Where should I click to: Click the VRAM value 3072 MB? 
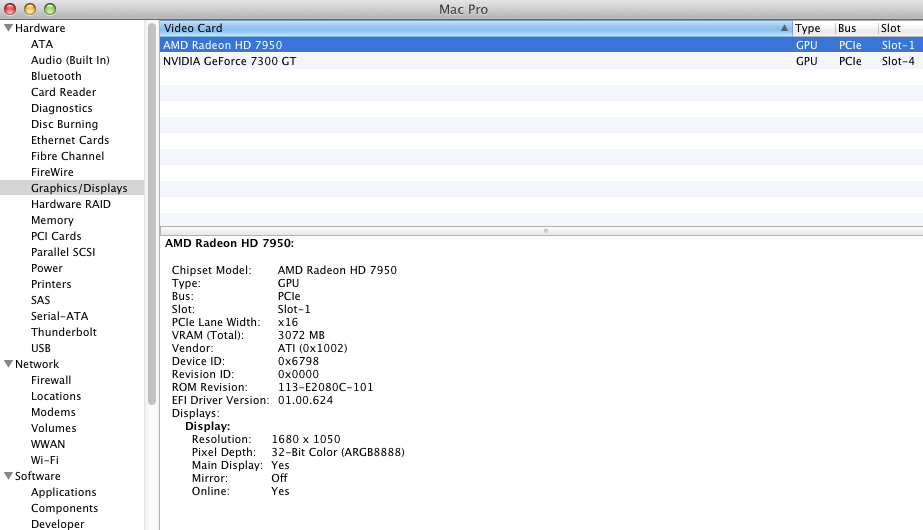[301, 335]
